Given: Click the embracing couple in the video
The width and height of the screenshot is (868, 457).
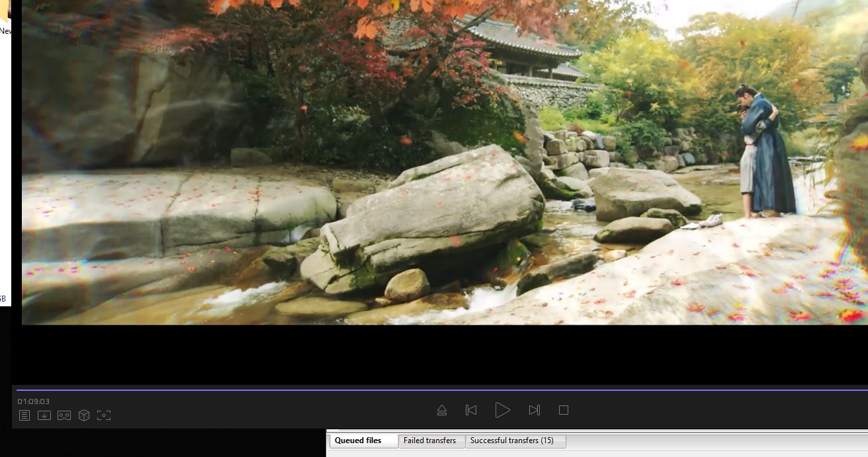Looking at the screenshot, I should click(765, 152).
